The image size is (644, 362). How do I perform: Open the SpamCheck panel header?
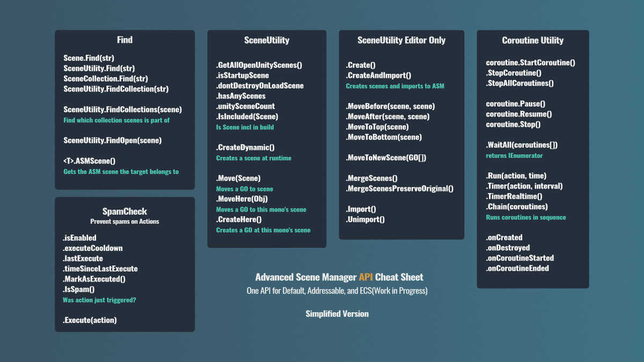coord(125,211)
